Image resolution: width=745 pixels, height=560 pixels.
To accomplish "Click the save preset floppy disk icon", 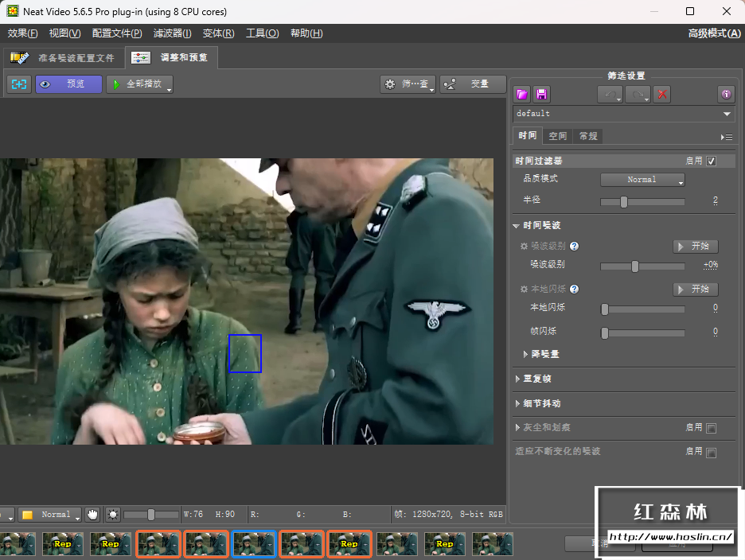I will click(542, 94).
